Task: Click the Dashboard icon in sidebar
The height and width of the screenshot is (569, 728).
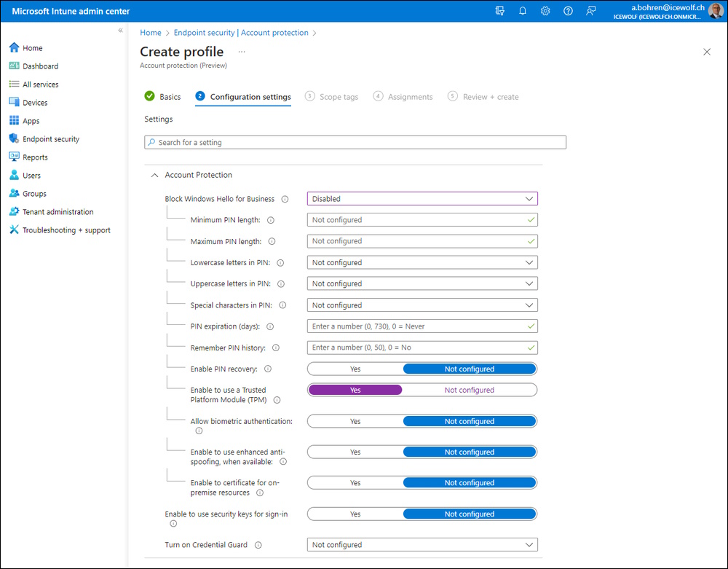Action: coord(15,66)
